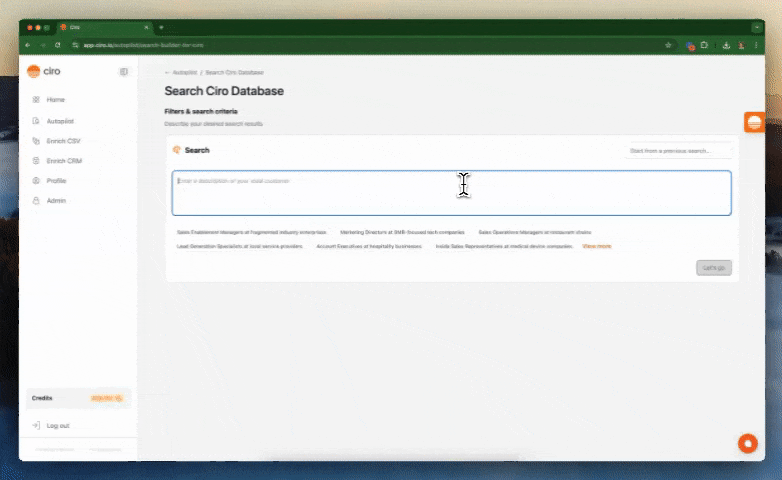Viewport: 782px width, 480px height.
Task: Go back via the Autopilot breadcrumb
Action: (x=185, y=72)
